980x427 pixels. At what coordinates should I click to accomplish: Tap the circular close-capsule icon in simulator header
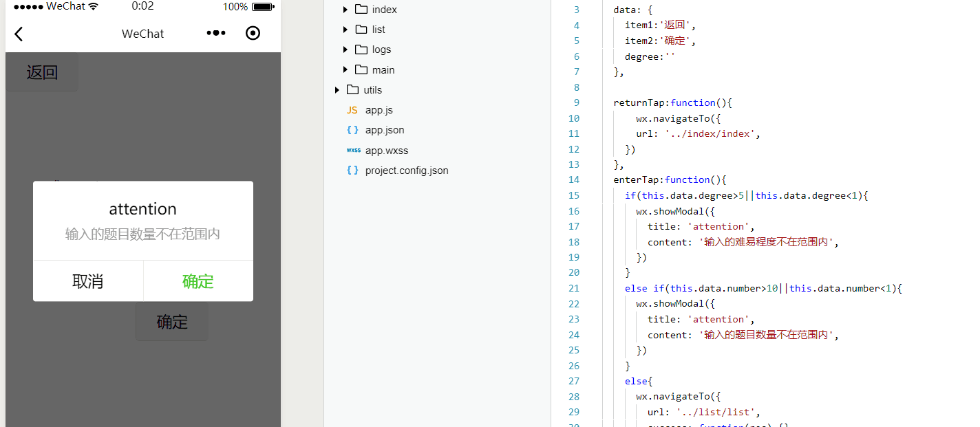click(253, 33)
